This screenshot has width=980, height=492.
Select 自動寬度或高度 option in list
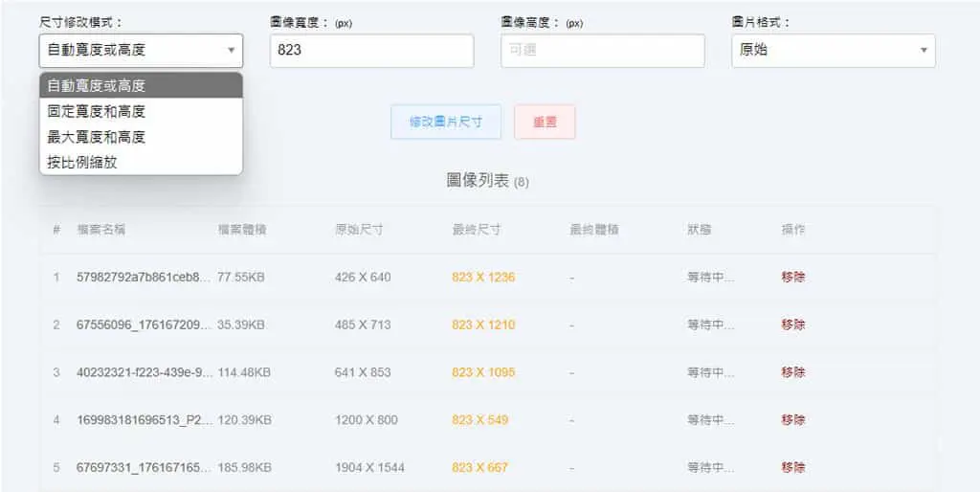tap(141, 85)
